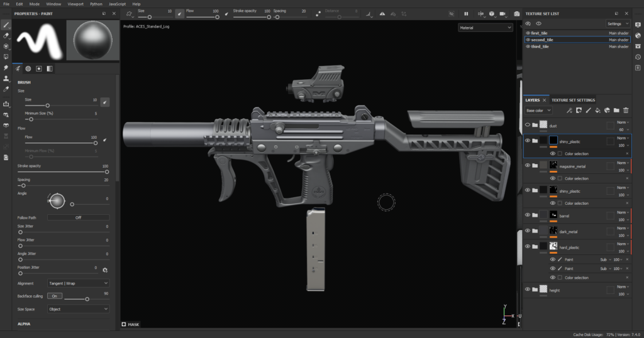
Task: Select the Smudge tool
Action: click(x=6, y=68)
